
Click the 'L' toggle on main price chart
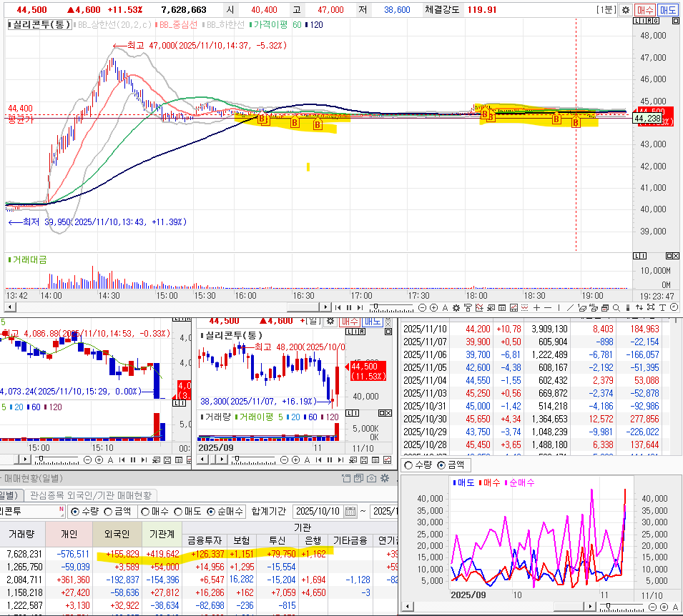coord(637,21)
